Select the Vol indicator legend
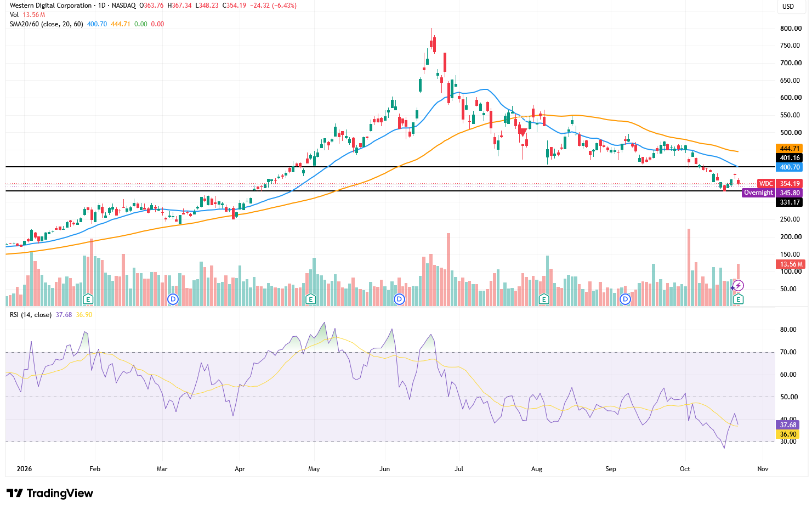812x509 pixels. pos(14,15)
